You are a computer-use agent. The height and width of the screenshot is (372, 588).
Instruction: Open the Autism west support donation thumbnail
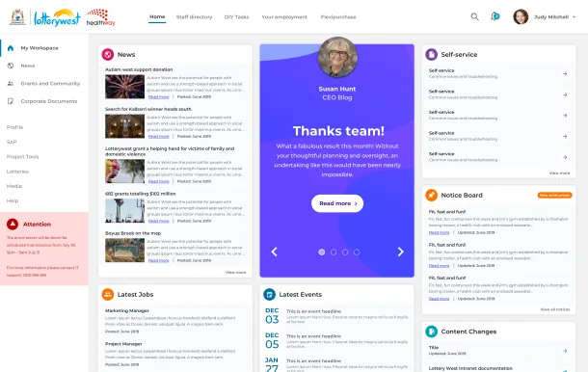coord(124,87)
